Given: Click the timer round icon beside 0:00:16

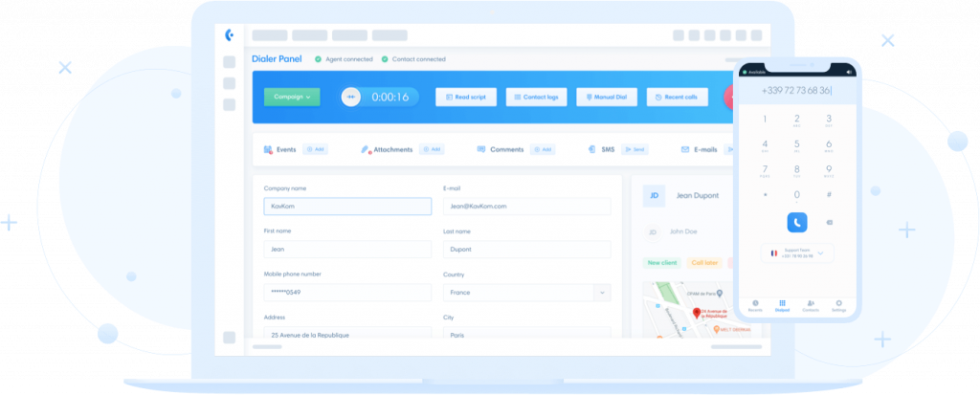Looking at the screenshot, I should coord(350,97).
